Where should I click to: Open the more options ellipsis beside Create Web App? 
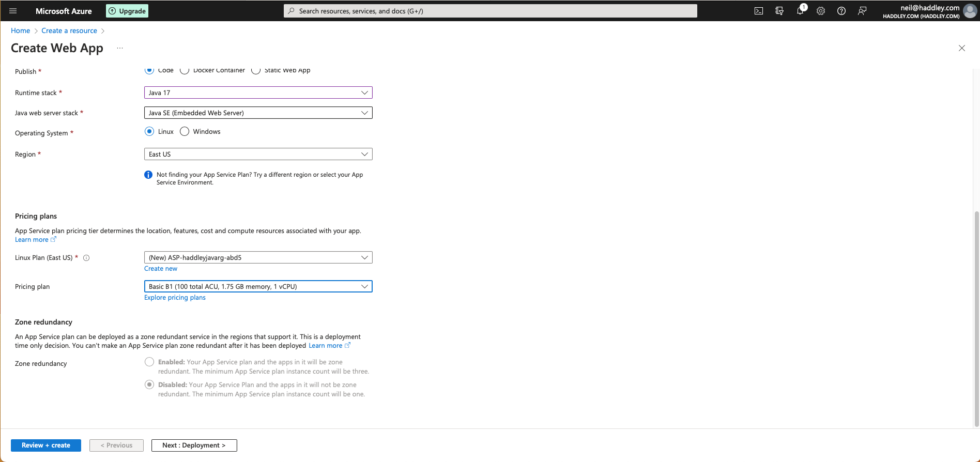(x=120, y=48)
